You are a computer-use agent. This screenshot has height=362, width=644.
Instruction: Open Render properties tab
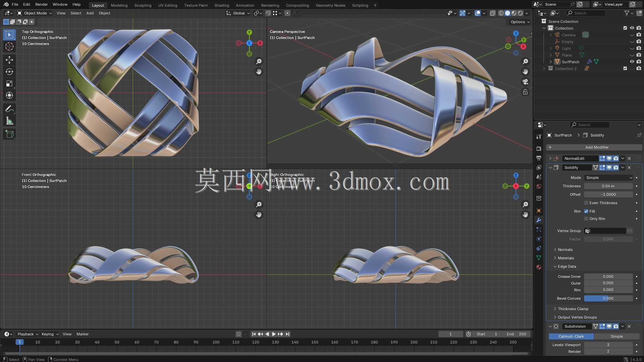pyautogui.click(x=539, y=148)
